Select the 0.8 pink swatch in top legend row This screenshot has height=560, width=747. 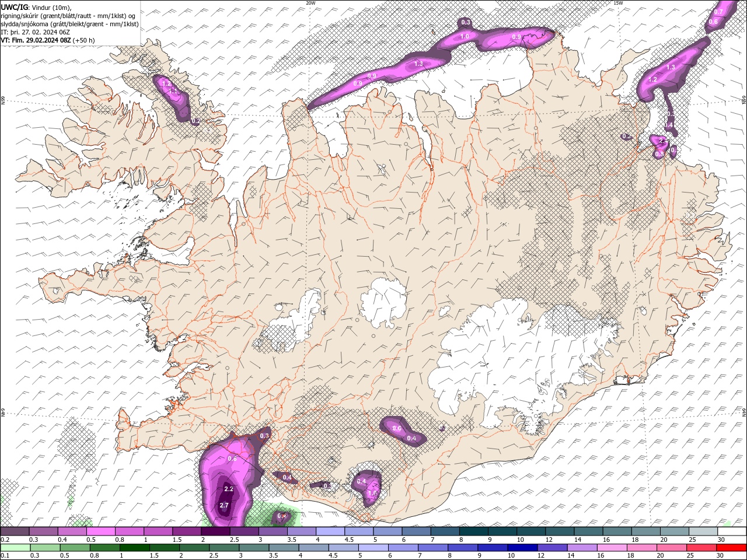[x=130, y=531]
